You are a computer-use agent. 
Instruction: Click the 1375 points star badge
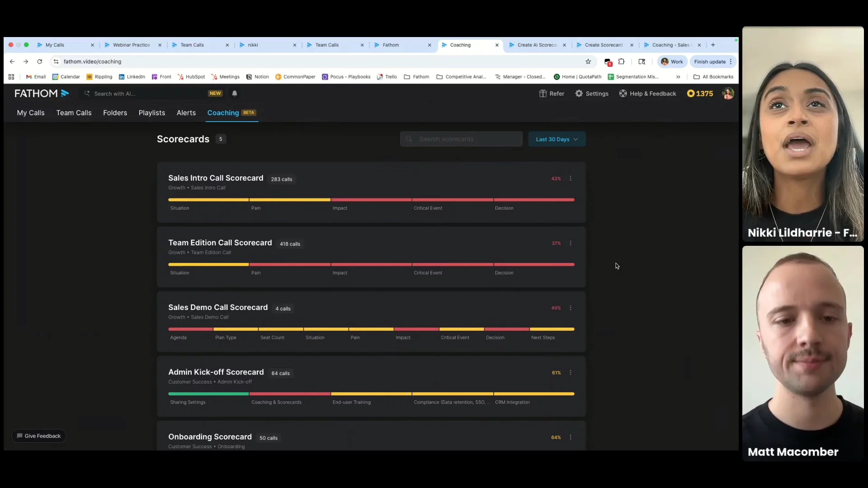[x=700, y=94]
